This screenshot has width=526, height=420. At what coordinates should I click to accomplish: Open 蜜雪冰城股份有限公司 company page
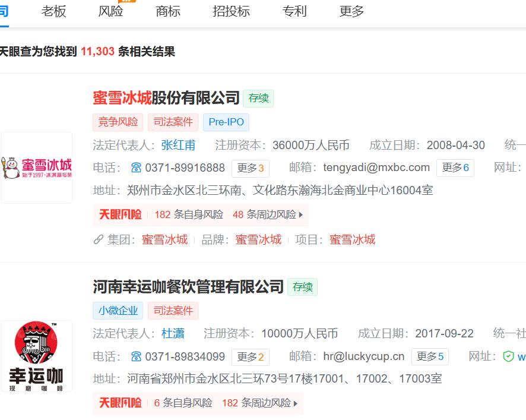coord(166,98)
